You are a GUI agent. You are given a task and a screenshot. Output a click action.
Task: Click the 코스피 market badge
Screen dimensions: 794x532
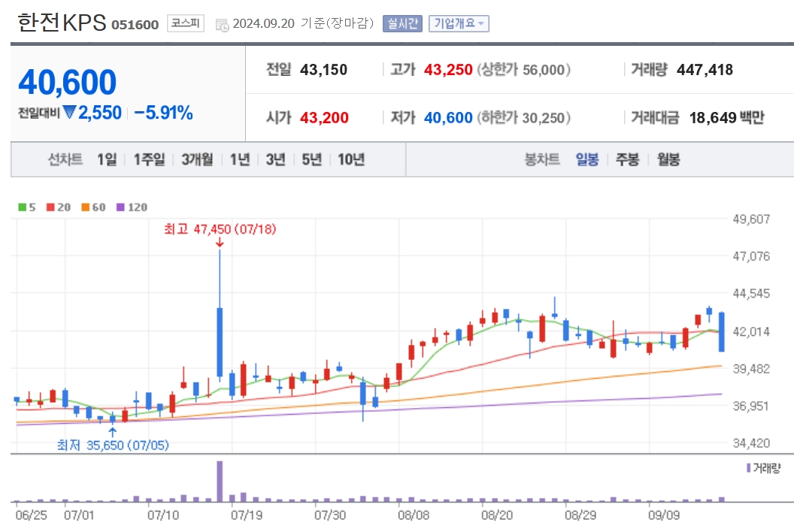coord(185,23)
